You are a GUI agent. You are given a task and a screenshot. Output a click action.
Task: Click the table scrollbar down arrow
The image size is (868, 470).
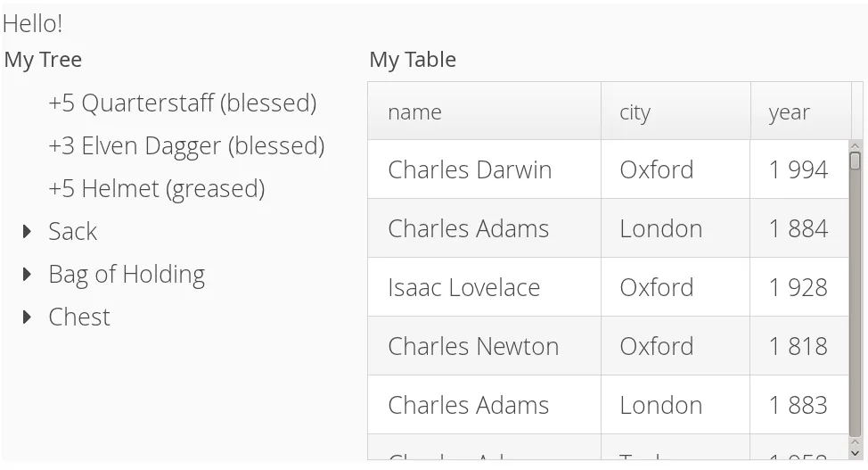[856, 453]
